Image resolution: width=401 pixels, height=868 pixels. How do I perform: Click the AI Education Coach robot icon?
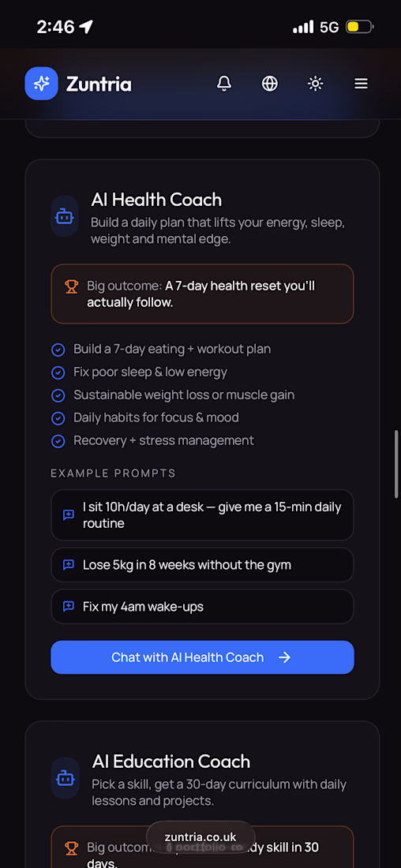[65, 778]
